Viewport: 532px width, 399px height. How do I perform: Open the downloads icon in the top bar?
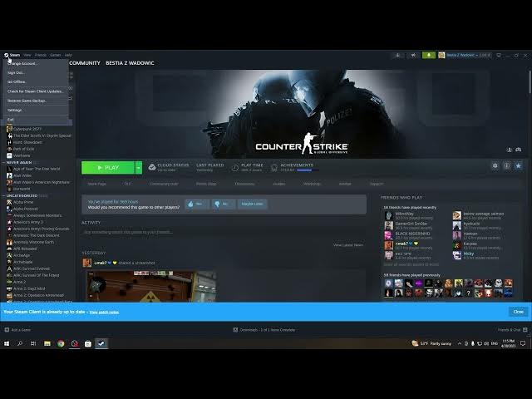coord(397,55)
